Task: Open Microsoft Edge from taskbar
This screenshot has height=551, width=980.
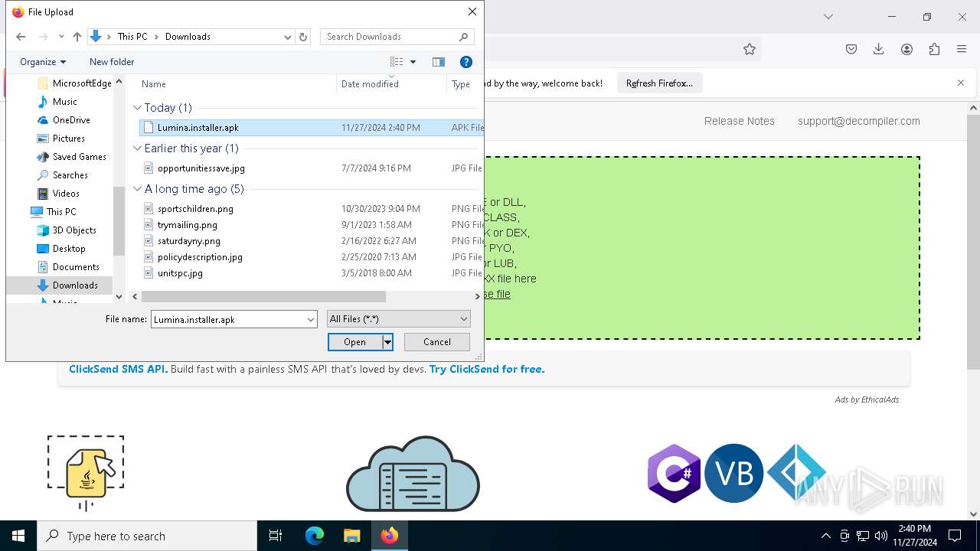Action: (315, 536)
